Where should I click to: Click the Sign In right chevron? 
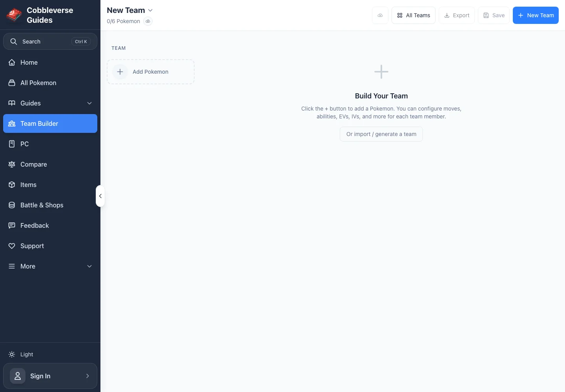pyautogui.click(x=87, y=376)
